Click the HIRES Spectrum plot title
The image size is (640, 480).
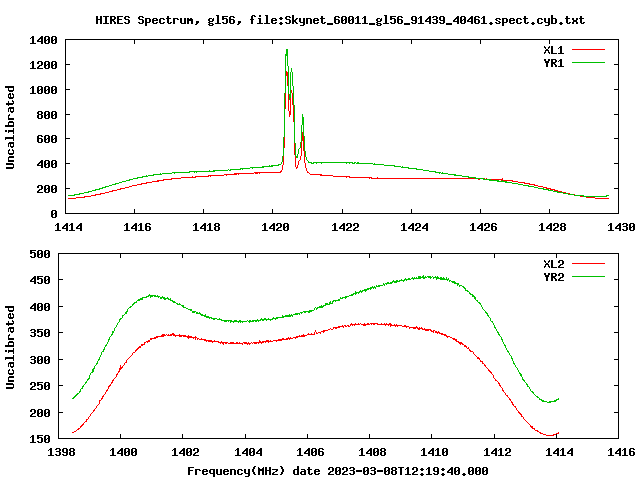pyautogui.click(x=340, y=20)
